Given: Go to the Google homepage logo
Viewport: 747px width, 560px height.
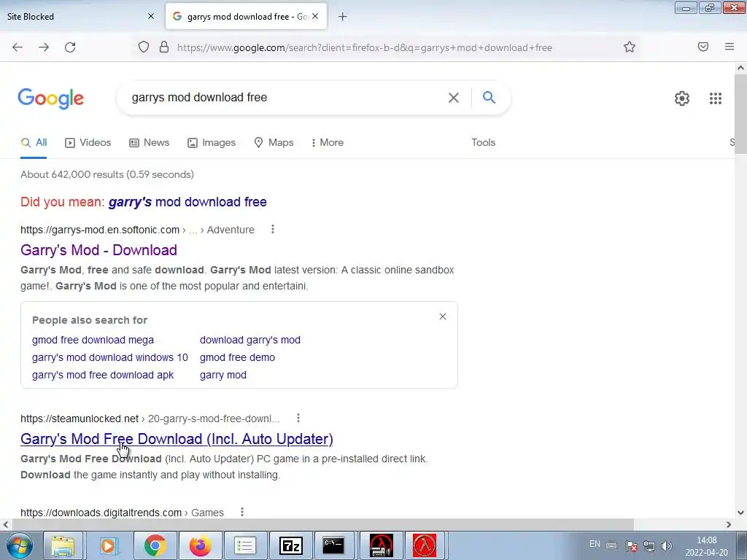Looking at the screenshot, I should click(51, 98).
